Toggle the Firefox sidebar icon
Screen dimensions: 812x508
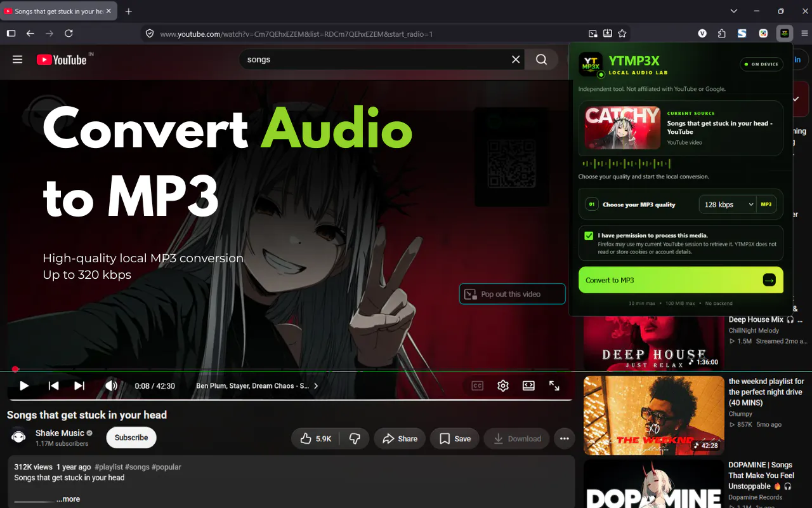point(11,34)
